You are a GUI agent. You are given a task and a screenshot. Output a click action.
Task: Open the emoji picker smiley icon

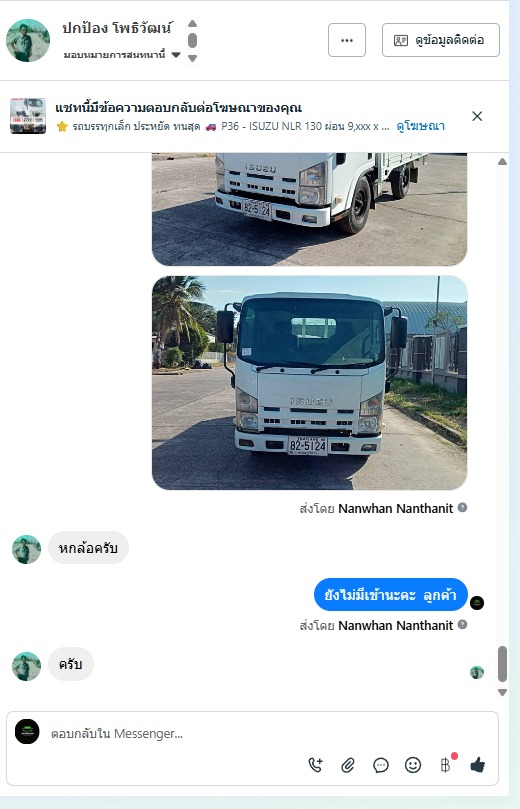click(413, 765)
